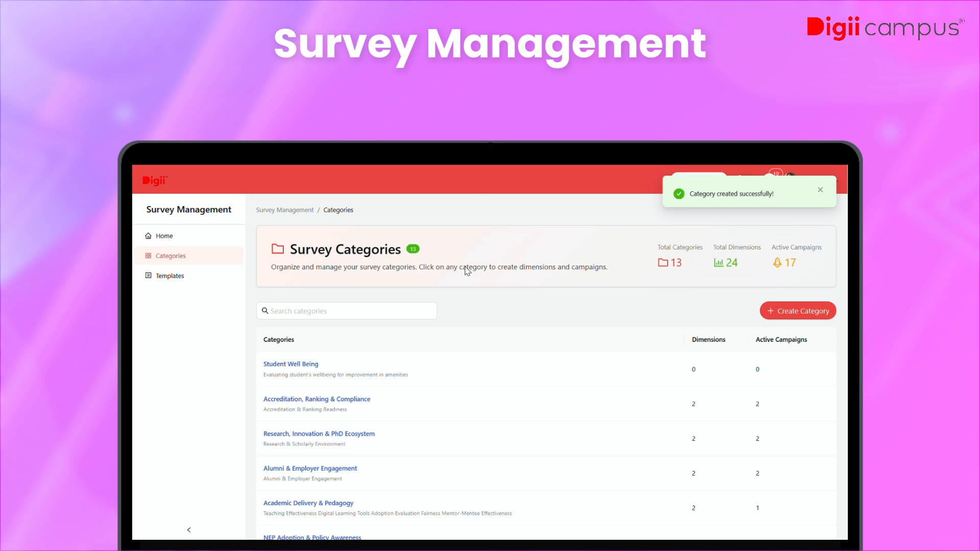The width and height of the screenshot is (980, 551).
Task: Collapse the sidebar with the left chevron
Action: 189,530
